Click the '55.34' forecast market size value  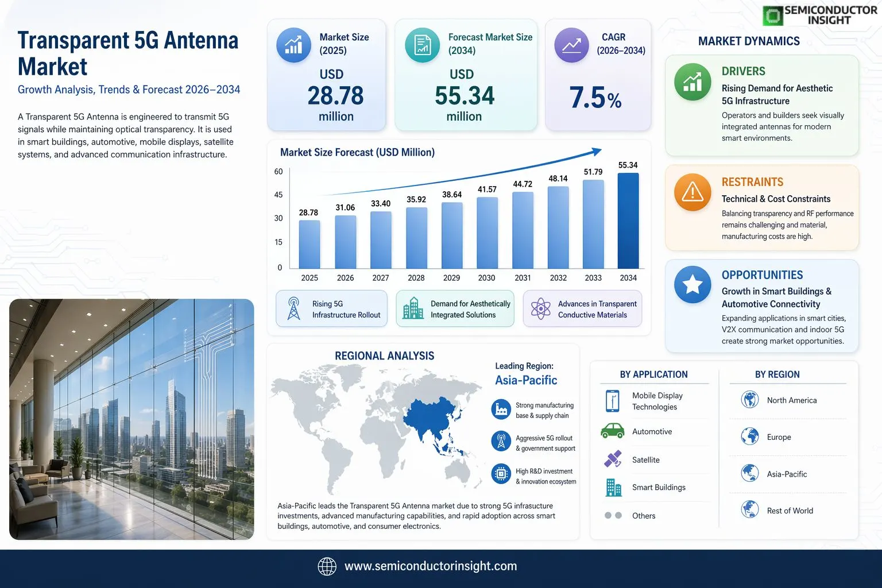[465, 95]
